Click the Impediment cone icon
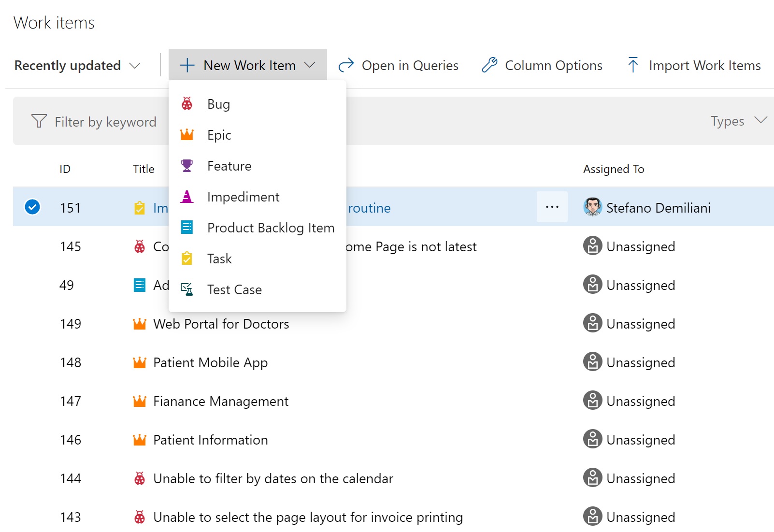The height and width of the screenshot is (532, 774). [x=187, y=197]
